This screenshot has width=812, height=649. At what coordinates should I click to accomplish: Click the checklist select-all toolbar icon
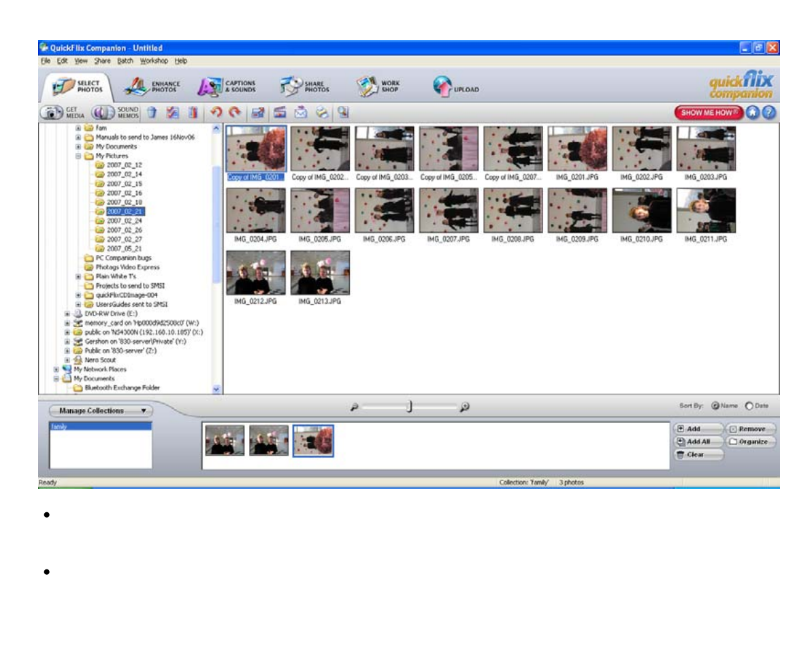coord(172,112)
